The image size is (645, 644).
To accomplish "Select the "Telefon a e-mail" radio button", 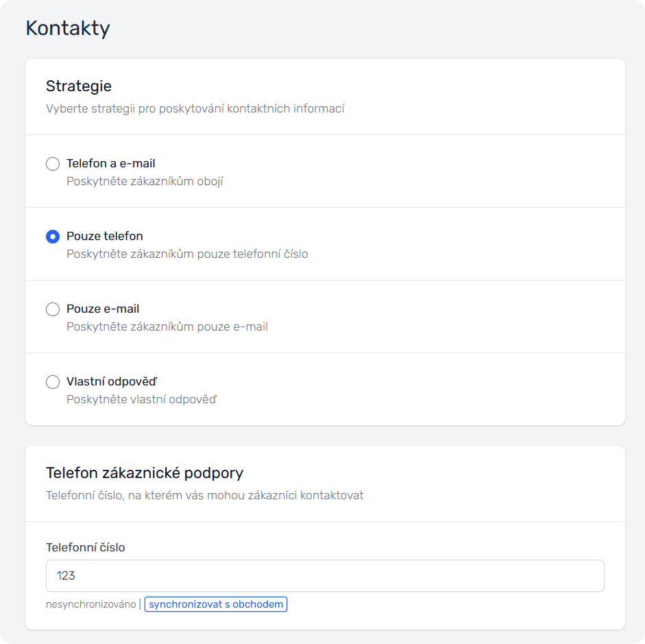I will tap(53, 164).
